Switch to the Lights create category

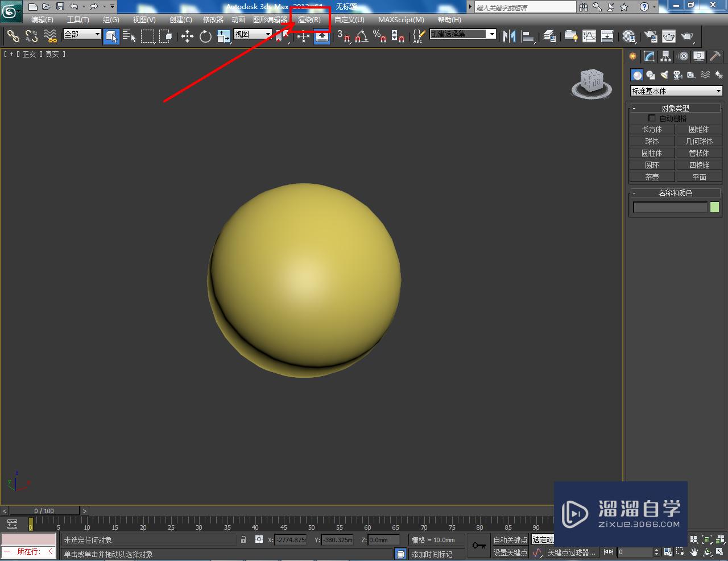[x=664, y=75]
